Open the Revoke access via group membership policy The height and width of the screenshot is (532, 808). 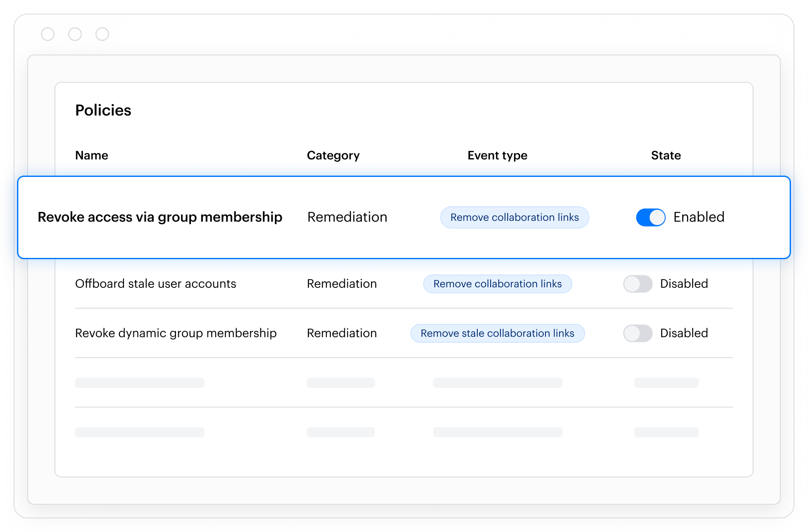click(x=160, y=217)
